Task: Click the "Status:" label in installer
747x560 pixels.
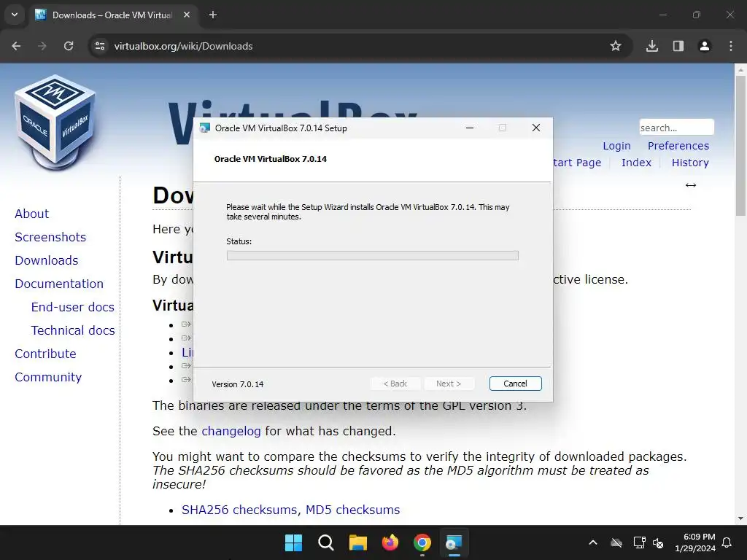Action: click(239, 241)
